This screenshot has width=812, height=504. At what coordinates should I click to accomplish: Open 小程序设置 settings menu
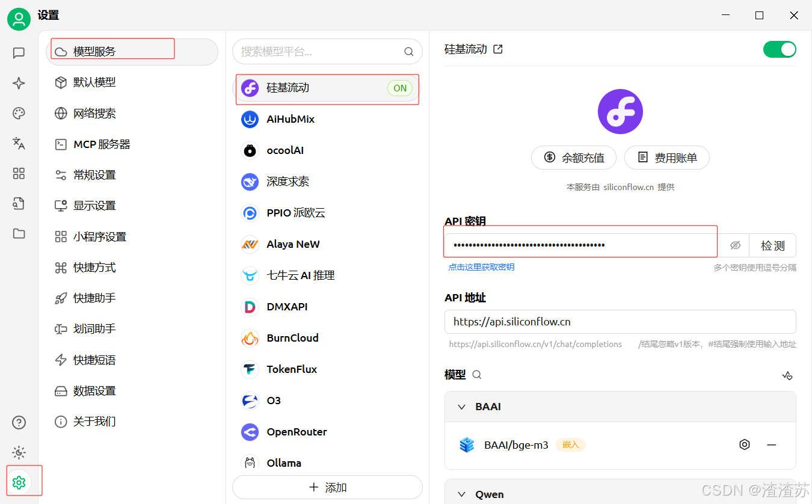(132, 237)
